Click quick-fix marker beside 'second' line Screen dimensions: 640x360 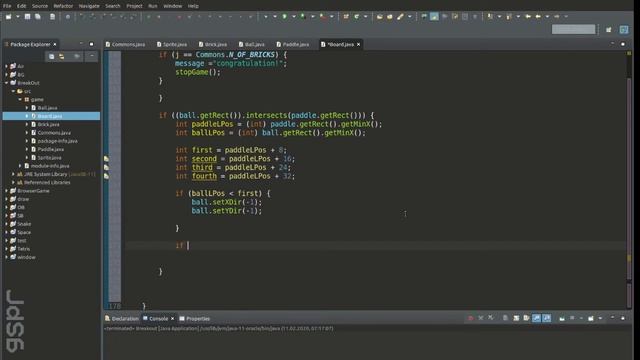(x=106, y=159)
